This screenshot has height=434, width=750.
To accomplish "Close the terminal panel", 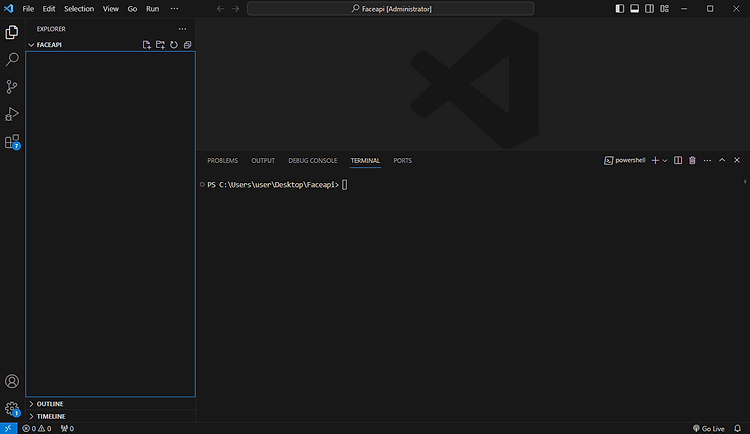I will pyautogui.click(x=737, y=160).
